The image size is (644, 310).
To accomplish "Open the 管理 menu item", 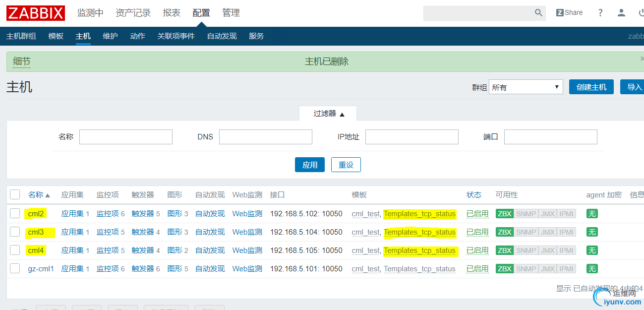I will 231,12.
